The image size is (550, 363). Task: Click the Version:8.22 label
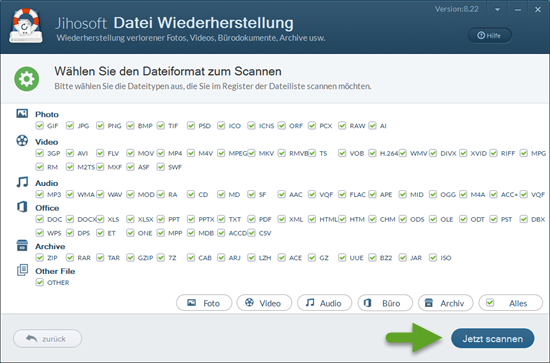pyautogui.click(x=457, y=9)
